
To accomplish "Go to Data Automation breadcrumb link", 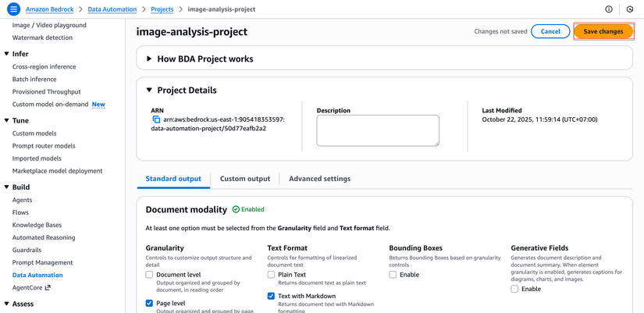I will [112, 9].
